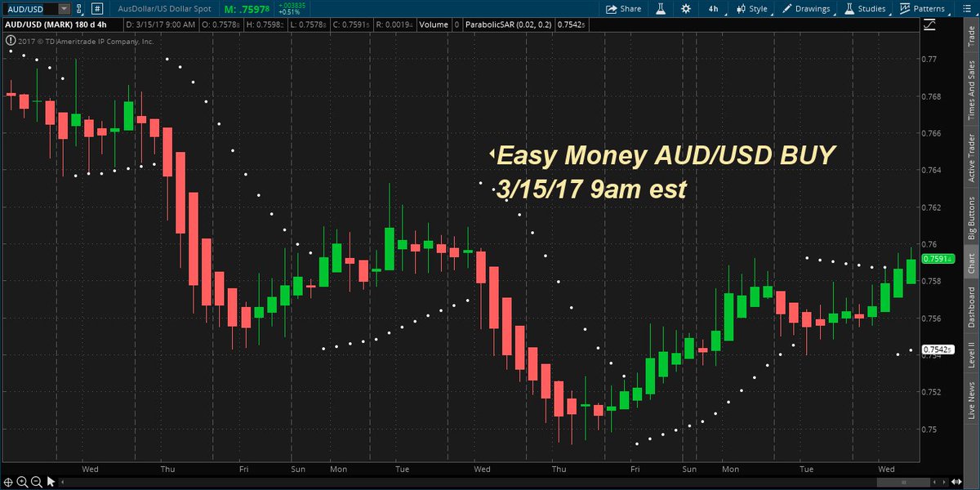Viewport: 980px width, 490px height.
Task: Click the Volume label in chart header
Action: point(432,25)
